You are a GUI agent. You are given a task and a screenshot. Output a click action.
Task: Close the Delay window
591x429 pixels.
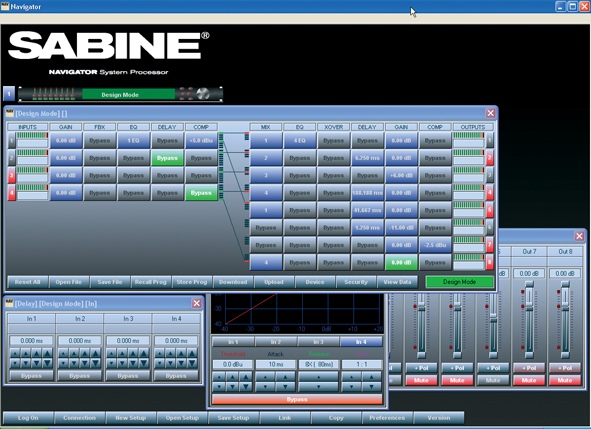pos(197,303)
